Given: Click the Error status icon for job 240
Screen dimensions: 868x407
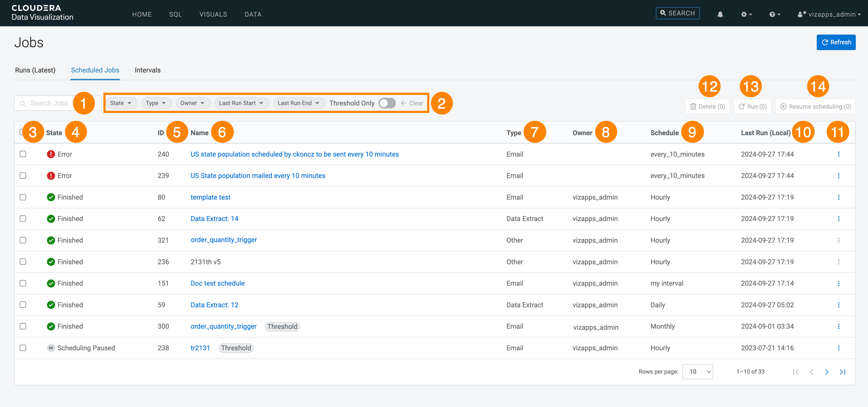Looking at the screenshot, I should point(51,154).
